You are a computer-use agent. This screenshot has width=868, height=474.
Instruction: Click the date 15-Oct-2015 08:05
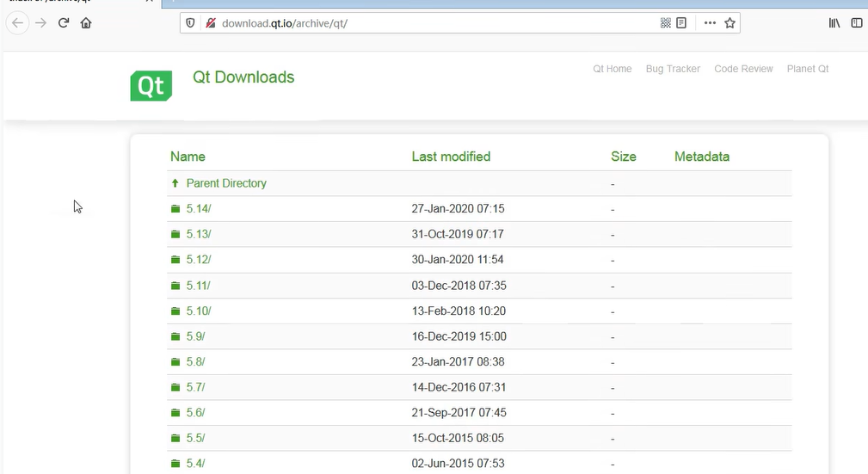coord(458,438)
